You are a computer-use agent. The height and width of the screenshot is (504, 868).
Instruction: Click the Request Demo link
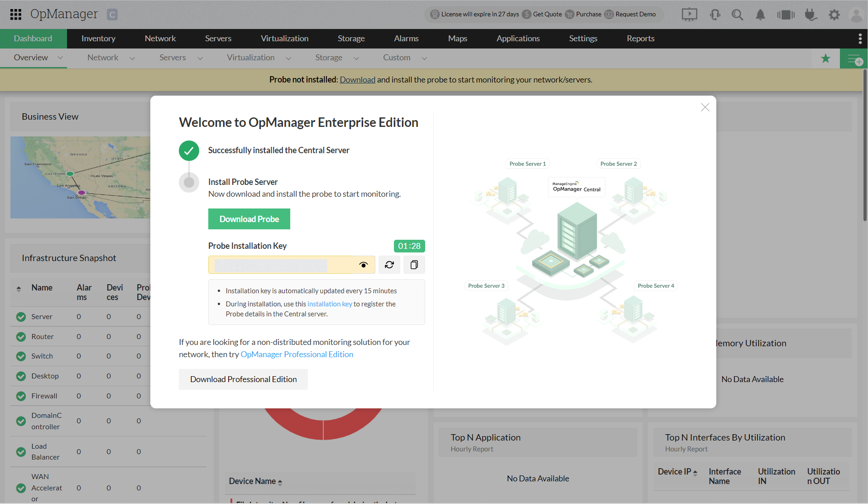point(636,14)
